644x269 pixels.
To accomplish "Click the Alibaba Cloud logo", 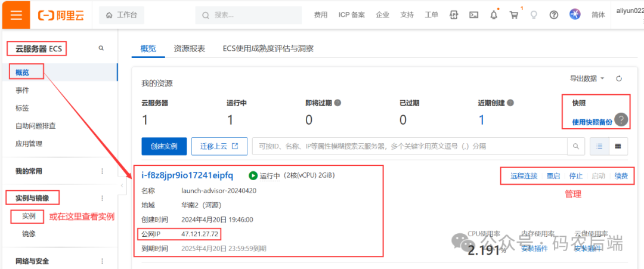I will (x=61, y=15).
